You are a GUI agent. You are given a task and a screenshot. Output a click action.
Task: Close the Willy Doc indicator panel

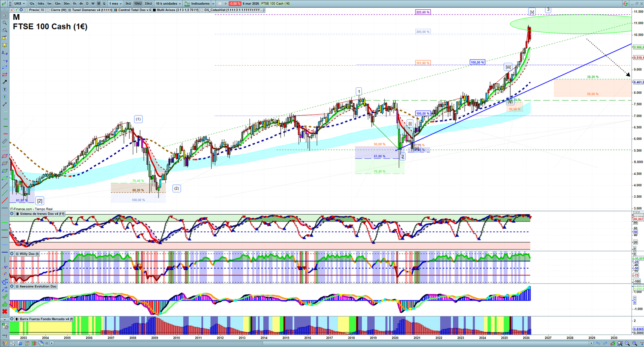[12, 254]
